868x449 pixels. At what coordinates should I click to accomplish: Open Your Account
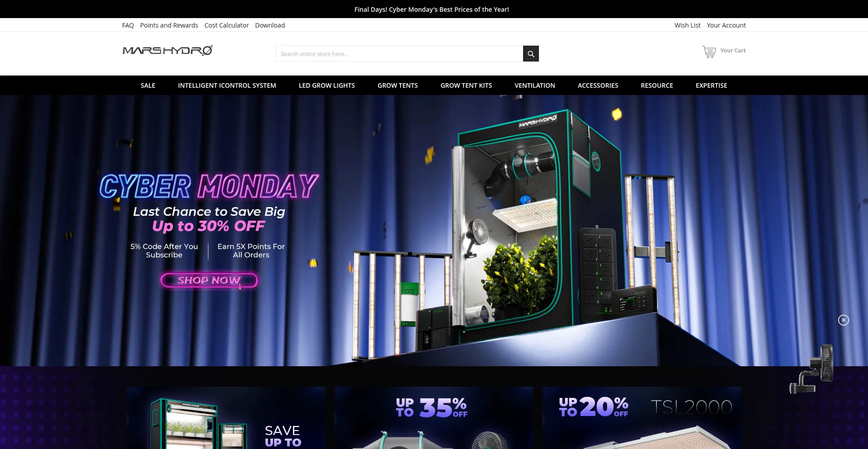click(x=726, y=25)
